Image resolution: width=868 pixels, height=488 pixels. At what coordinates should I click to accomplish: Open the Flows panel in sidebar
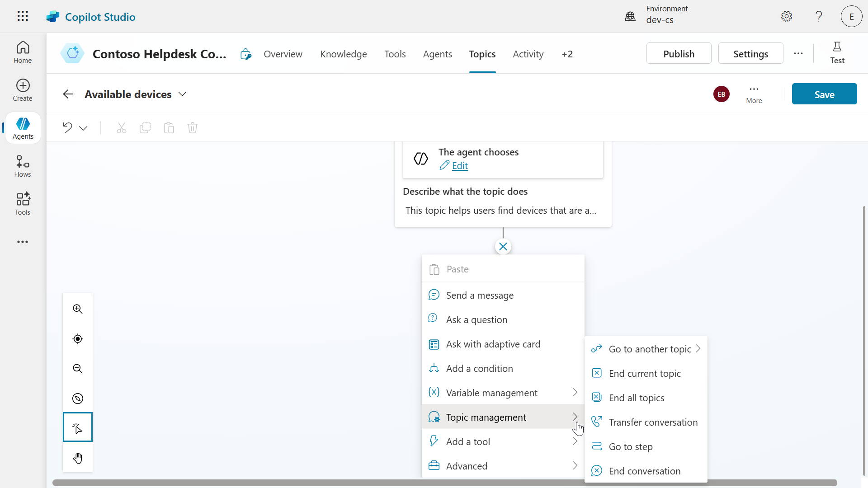pyautogui.click(x=22, y=166)
